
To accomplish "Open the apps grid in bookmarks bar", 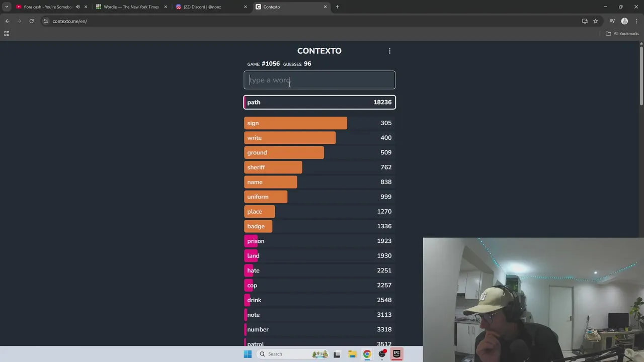I will pos(7,34).
